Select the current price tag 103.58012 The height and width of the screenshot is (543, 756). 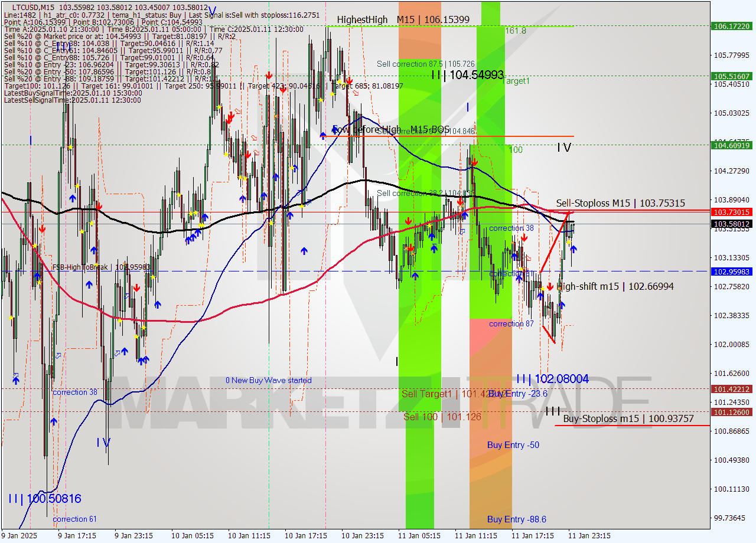point(732,224)
